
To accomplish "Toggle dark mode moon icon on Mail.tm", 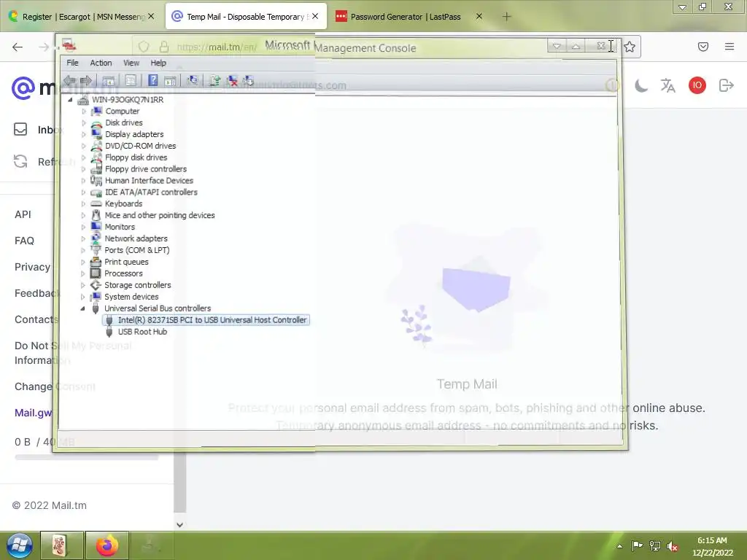I will 641,86.
